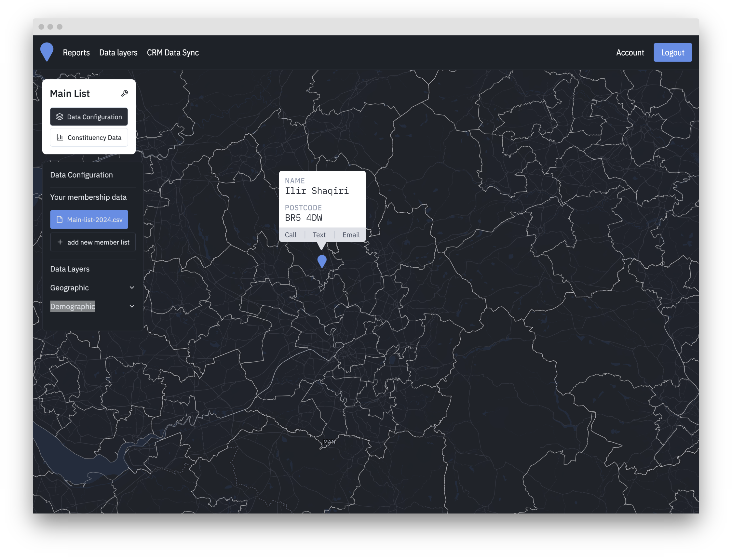Expand the Geographic layer chevron

(132, 287)
